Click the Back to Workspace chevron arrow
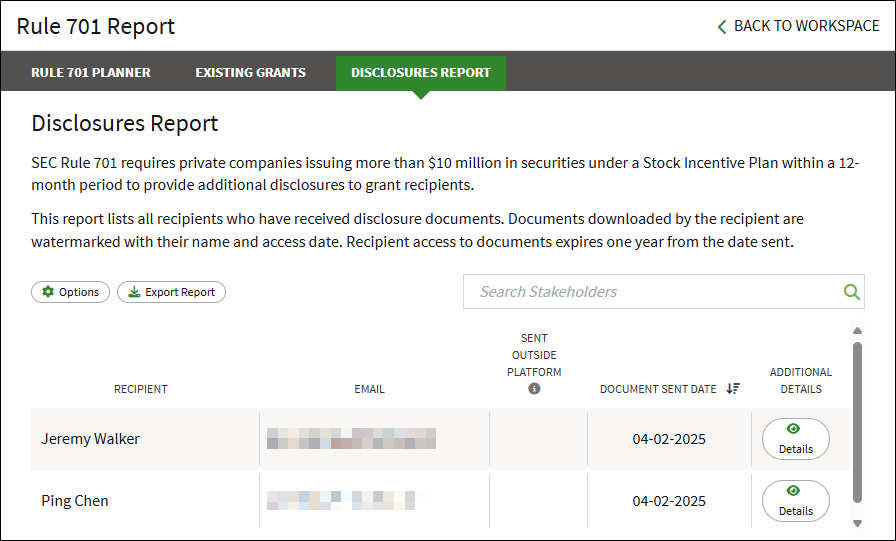Viewport: 896px width, 541px height. [722, 26]
